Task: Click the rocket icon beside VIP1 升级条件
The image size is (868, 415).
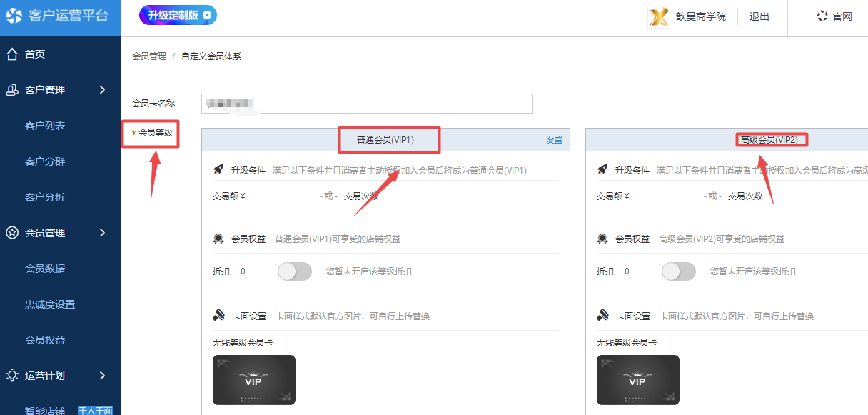Action: [x=219, y=170]
